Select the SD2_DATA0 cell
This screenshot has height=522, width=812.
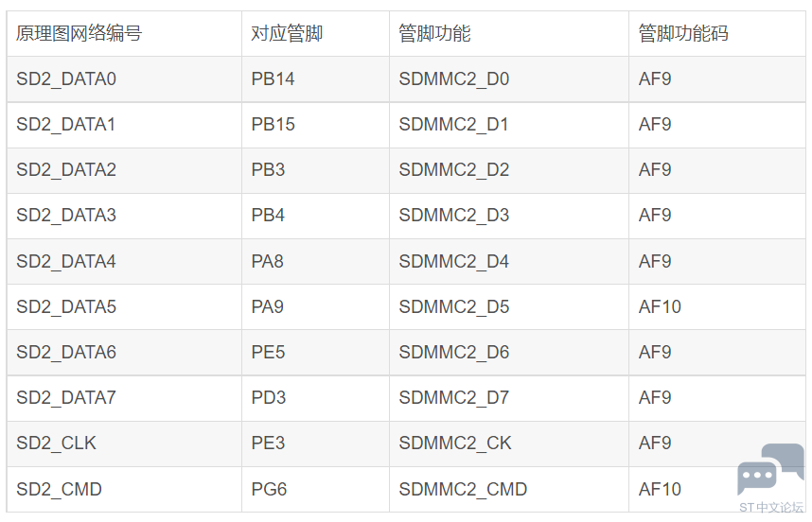[124, 79]
